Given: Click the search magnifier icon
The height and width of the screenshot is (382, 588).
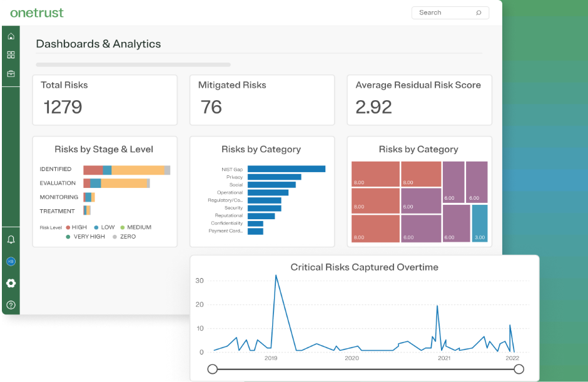Looking at the screenshot, I should [x=479, y=13].
